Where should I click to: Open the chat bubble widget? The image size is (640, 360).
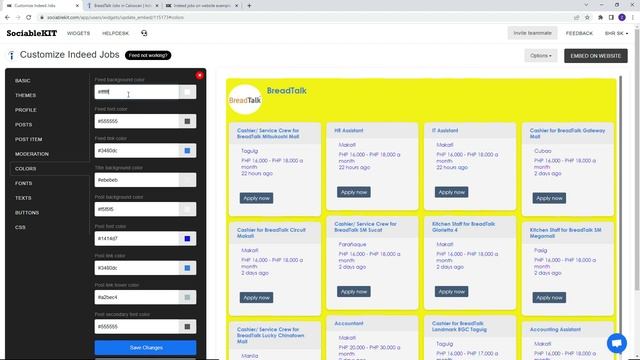click(616, 343)
